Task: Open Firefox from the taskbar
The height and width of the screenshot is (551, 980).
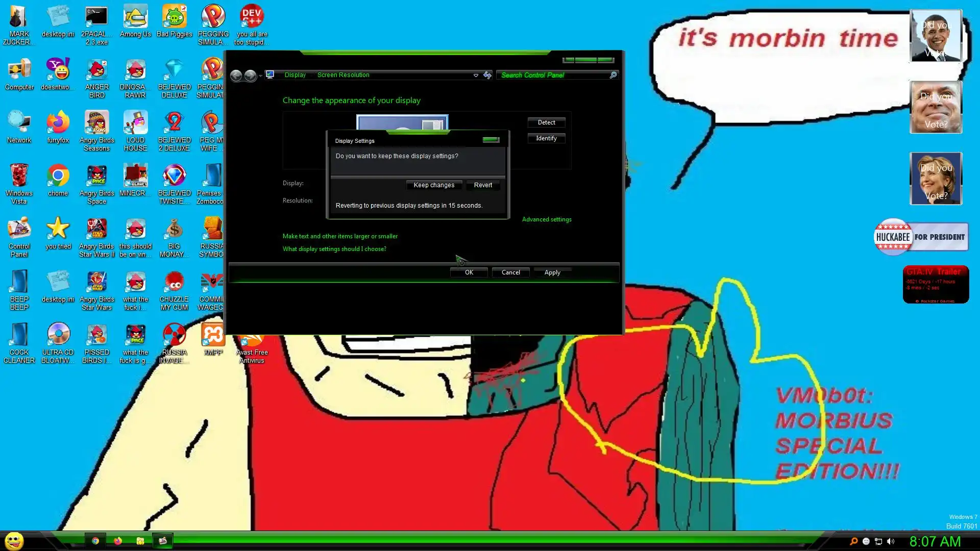Action: point(118,541)
